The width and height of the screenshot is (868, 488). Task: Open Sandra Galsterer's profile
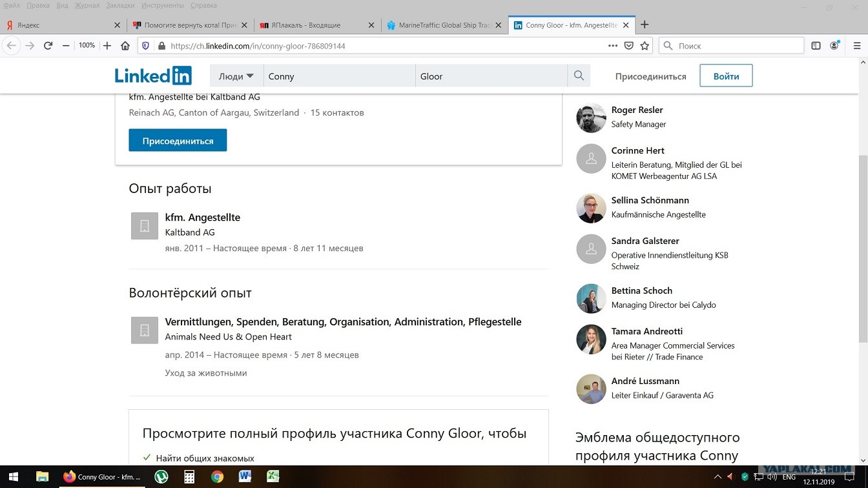click(x=645, y=241)
